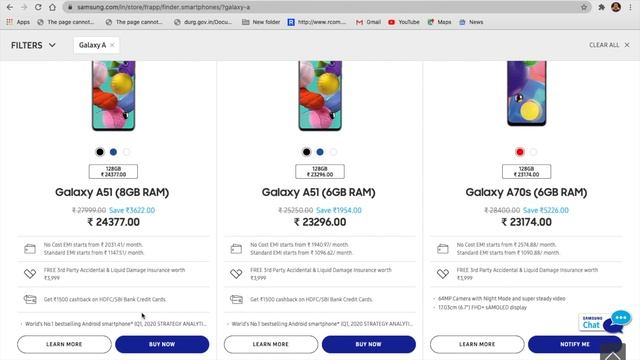Choose red color for Galaxy A70s
640x360 pixels.
click(520, 152)
